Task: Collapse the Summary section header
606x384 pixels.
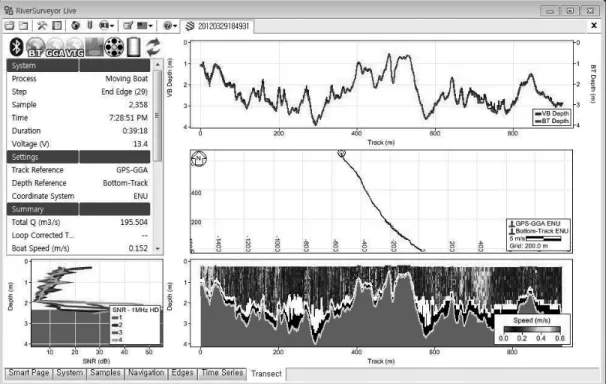Action: (x=78, y=209)
